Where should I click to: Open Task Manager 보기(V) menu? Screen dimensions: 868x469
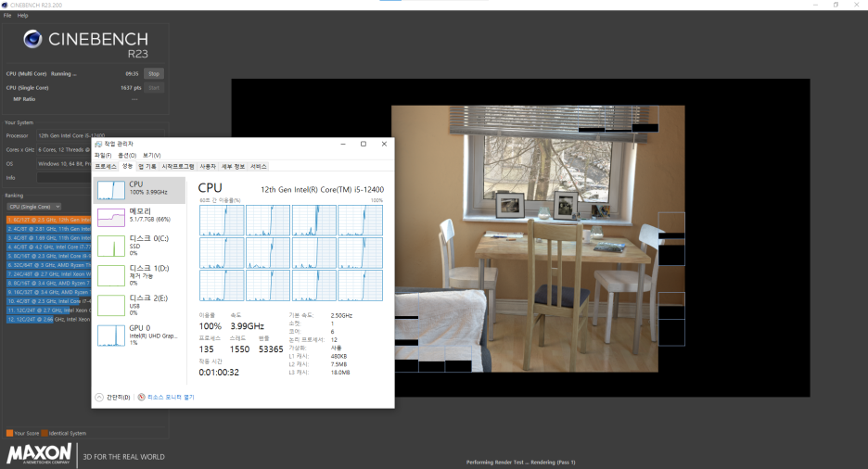pyautogui.click(x=152, y=156)
